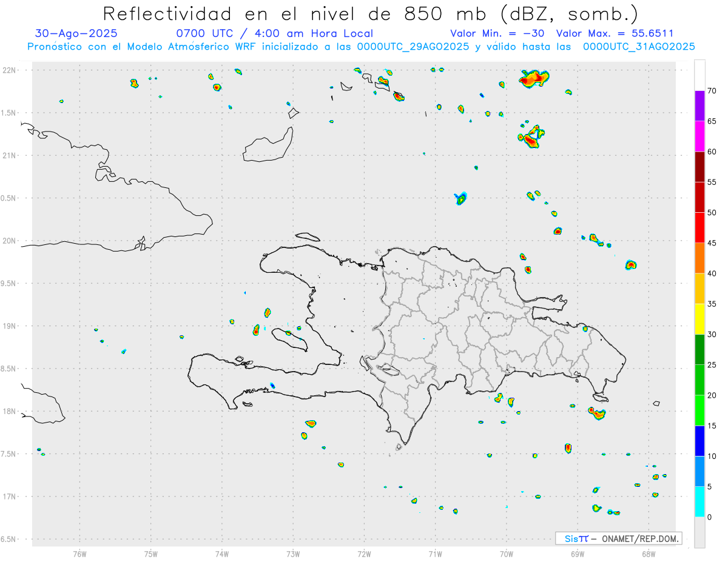Click the date text '30-Ago-2025'
Screen dimensions: 728x562
76,33
